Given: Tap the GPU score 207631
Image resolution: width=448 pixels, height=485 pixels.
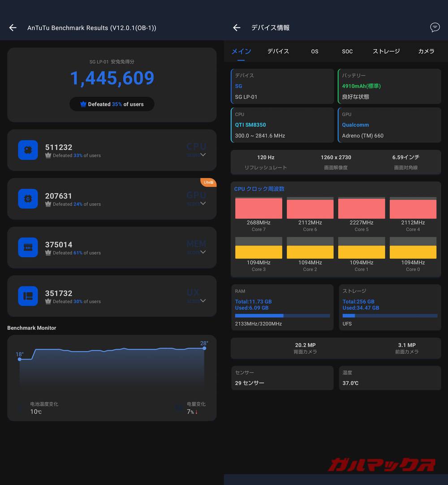Looking at the screenshot, I should pos(59,196).
